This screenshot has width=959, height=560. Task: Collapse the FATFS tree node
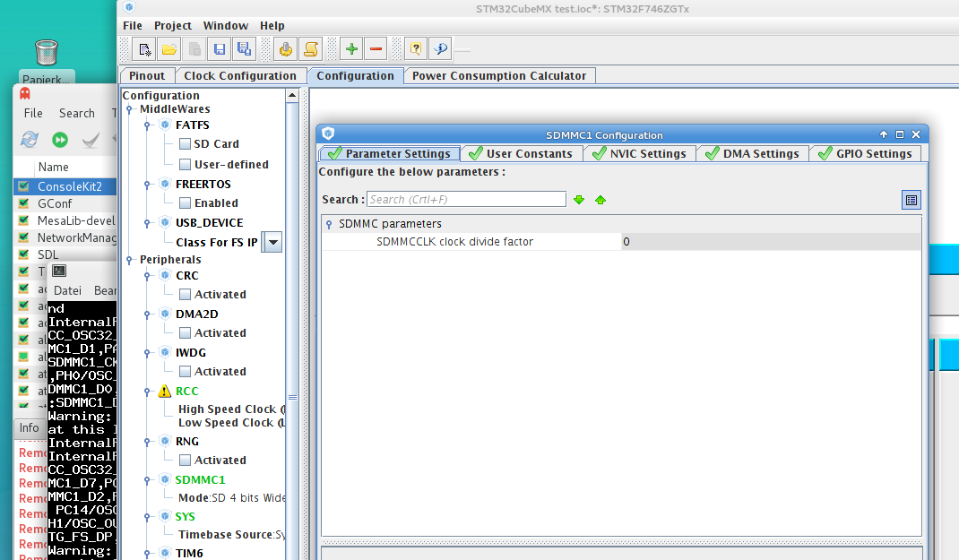coord(147,125)
